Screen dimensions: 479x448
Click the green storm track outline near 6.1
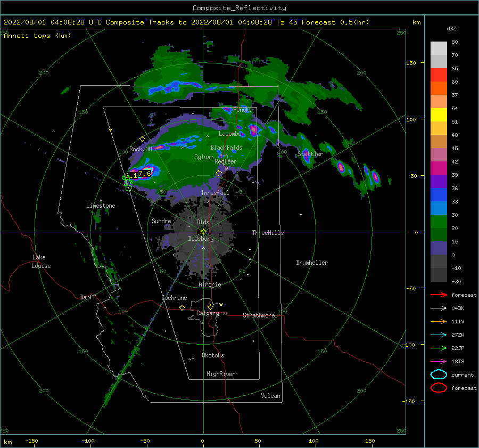(x=128, y=183)
